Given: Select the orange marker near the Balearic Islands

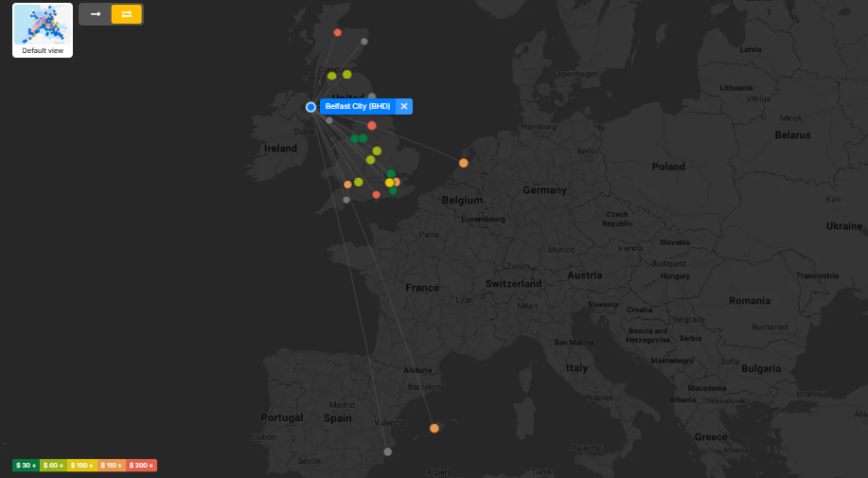Looking at the screenshot, I should (434, 429).
